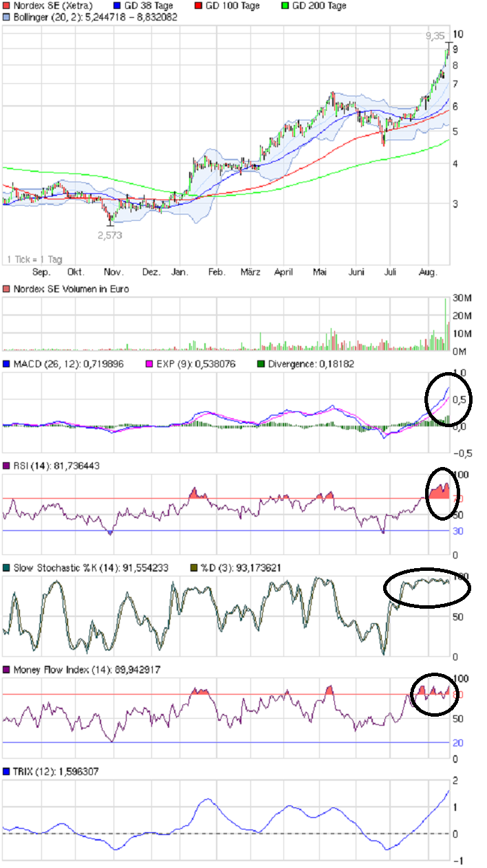
Task: Click the Nordex SE Volumen in Euro label
Action: [71, 290]
